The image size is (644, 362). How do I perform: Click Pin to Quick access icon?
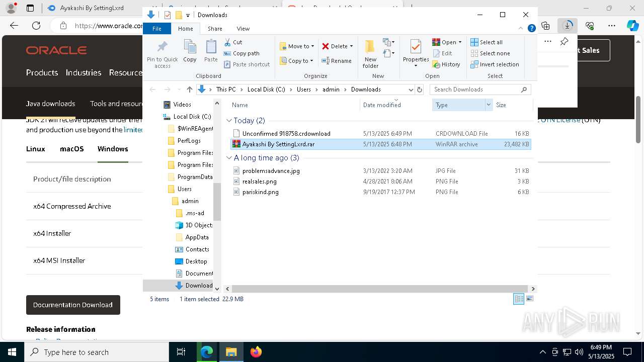click(162, 54)
